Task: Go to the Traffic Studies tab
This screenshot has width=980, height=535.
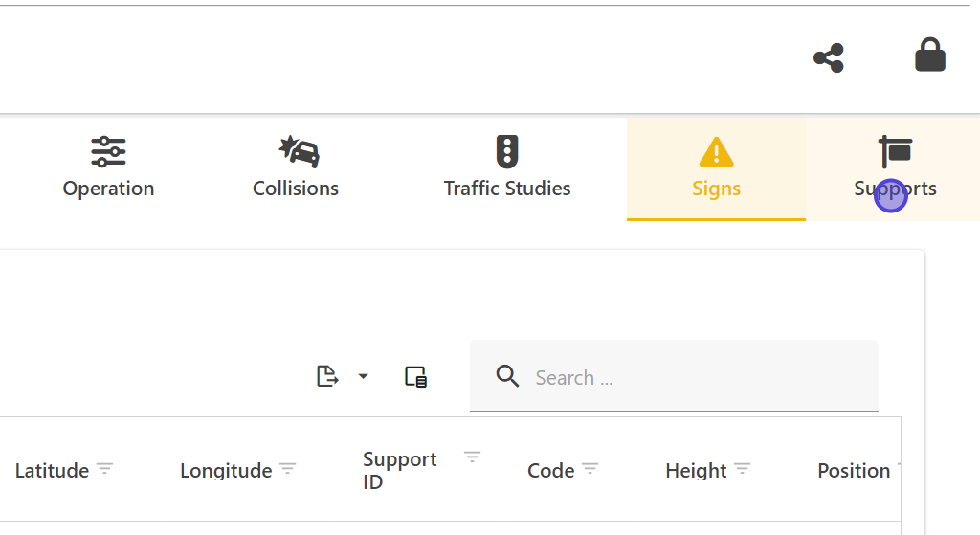Action: click(507, 168)
